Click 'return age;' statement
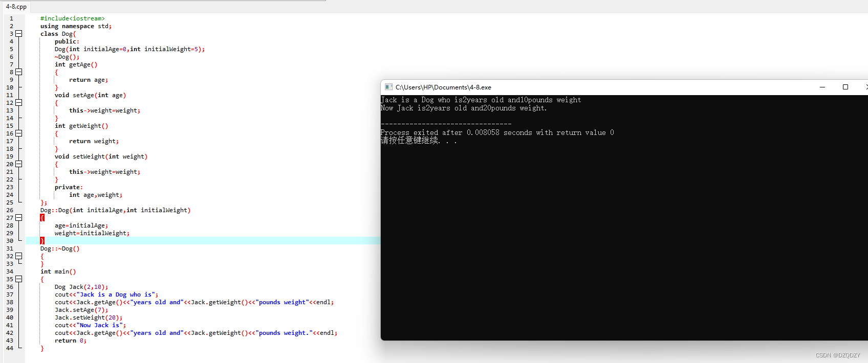The height and width of the screenshot is (363, 868). (89, 80)
